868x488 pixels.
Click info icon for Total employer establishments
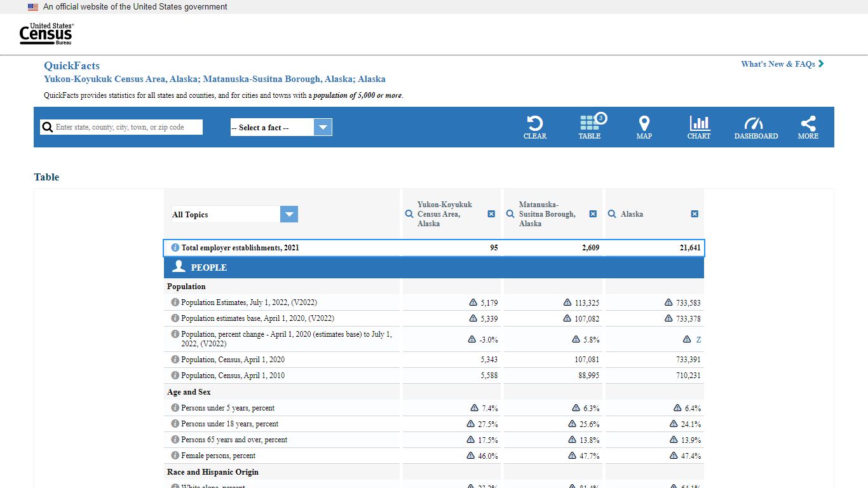point(175,248)
